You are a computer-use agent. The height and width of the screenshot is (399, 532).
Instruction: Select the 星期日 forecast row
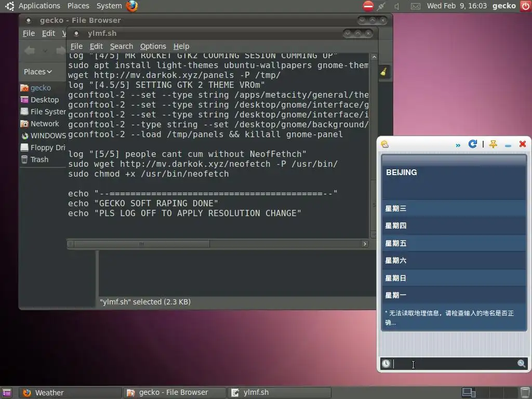(x=454, y=278)
